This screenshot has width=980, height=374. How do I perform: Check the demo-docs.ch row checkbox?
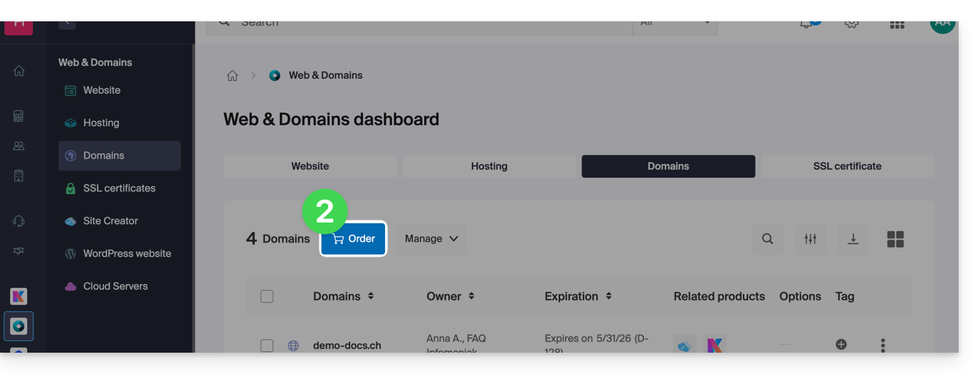point(267,346)
